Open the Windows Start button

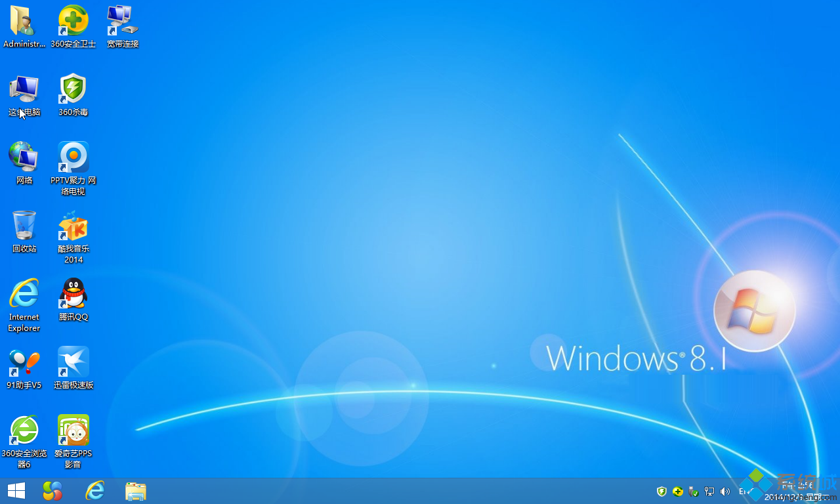tap(16, 491)
